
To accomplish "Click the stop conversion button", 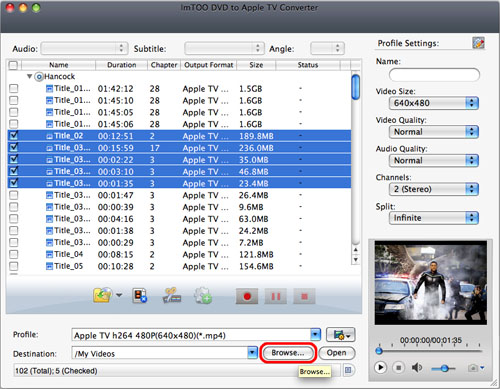I will (304, 296).
